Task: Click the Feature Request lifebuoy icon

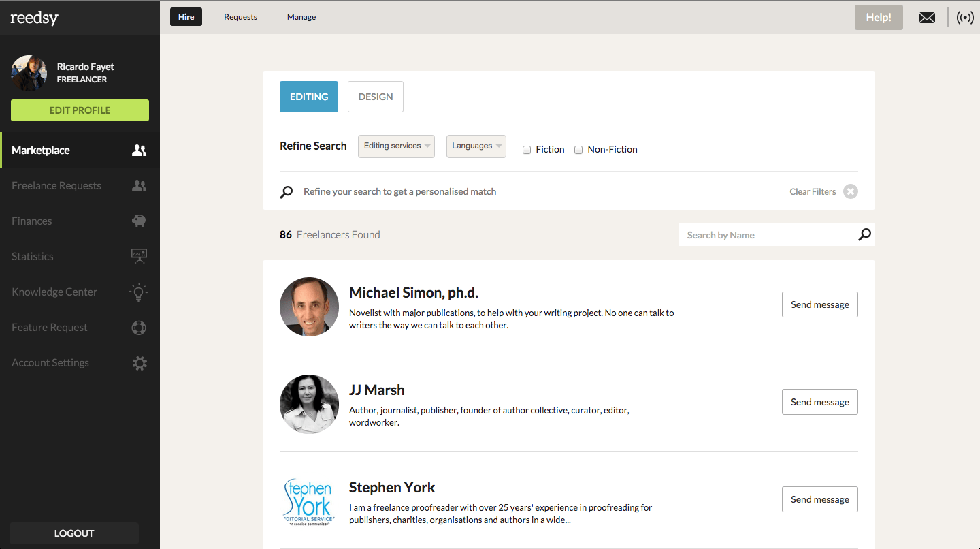Action: [x=139, y=328]
